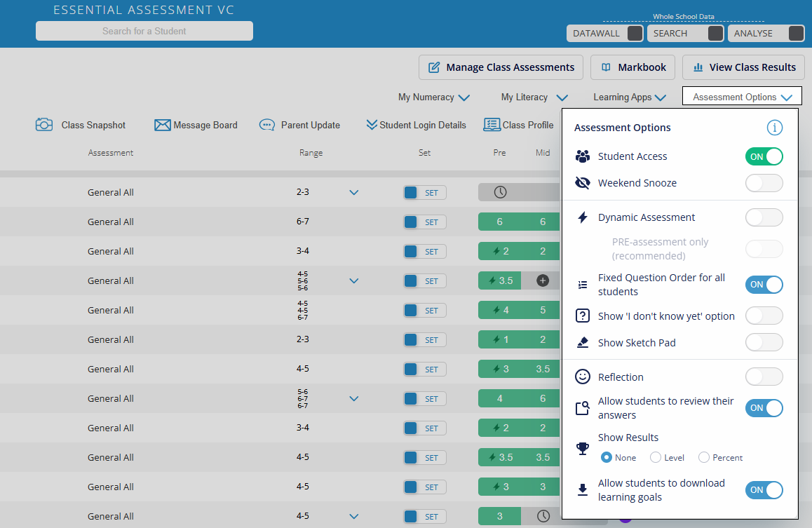Click the Show Results trophy icon
This screenshot has height=528, width=812.
coord(583,448)
